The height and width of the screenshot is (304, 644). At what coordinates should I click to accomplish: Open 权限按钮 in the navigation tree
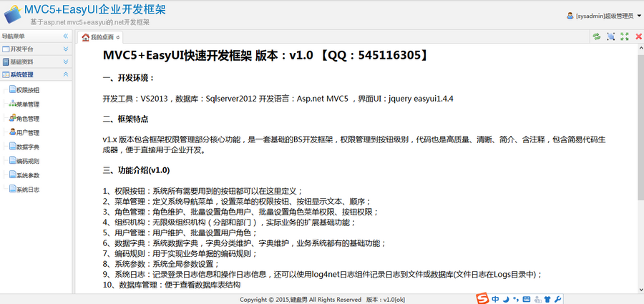click(28, 90)
